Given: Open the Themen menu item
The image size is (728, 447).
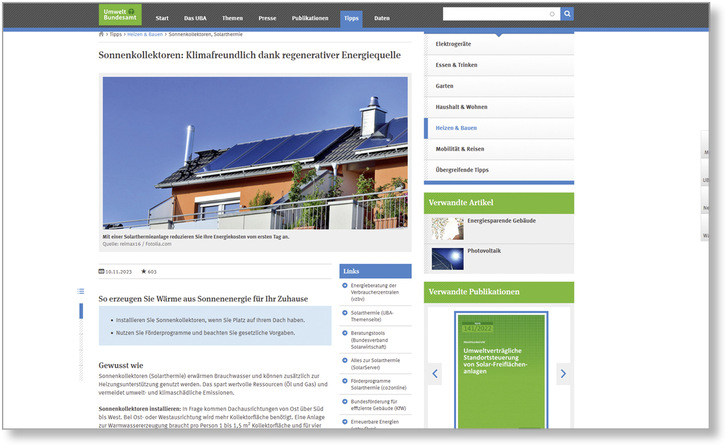Looking at the screenshot, I should click(x=232, y=18).
